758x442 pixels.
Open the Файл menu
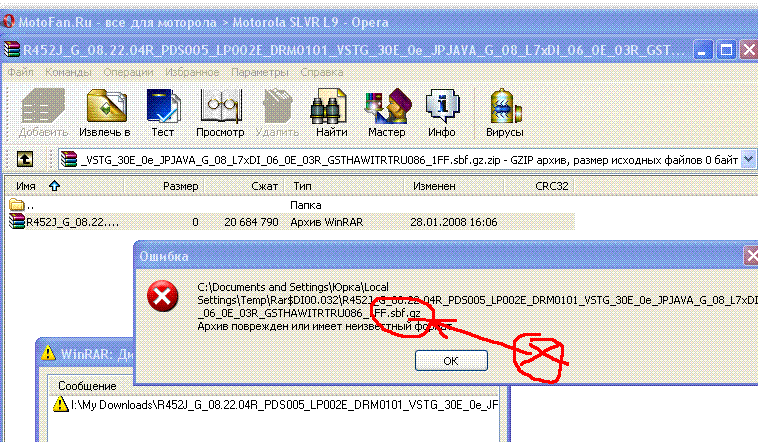click(x=21, y=72)
